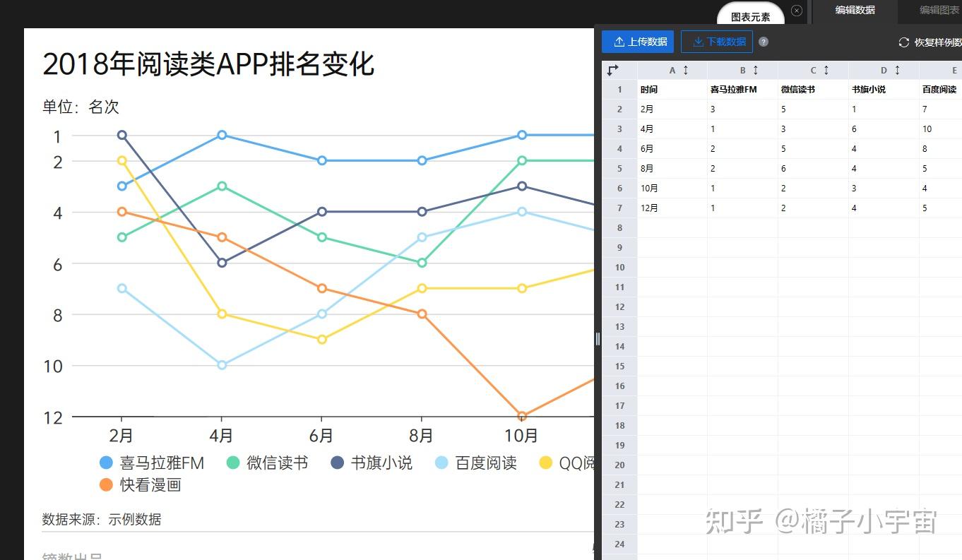Select the 单位：名次 unit label
Image resolution: width=962 pixels, height=560 pixels.
(81, 107)
